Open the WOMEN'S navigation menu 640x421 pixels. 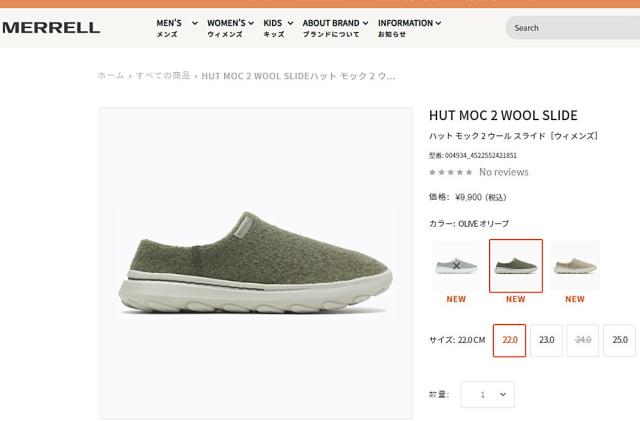coord(230,28)
